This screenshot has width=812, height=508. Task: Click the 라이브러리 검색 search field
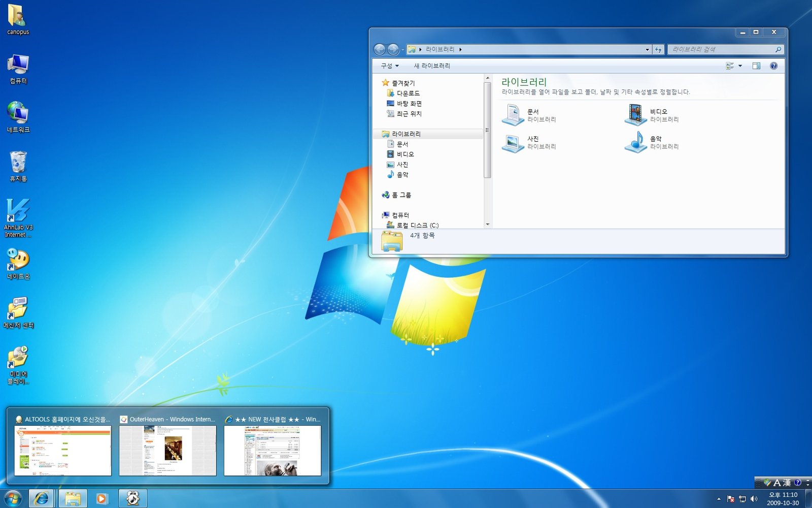721,49
